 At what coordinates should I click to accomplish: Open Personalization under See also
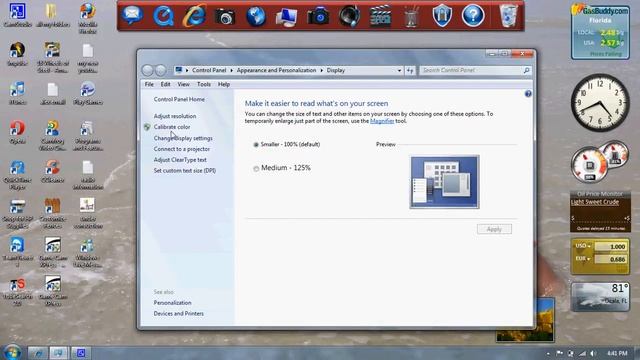click(172, 303)
